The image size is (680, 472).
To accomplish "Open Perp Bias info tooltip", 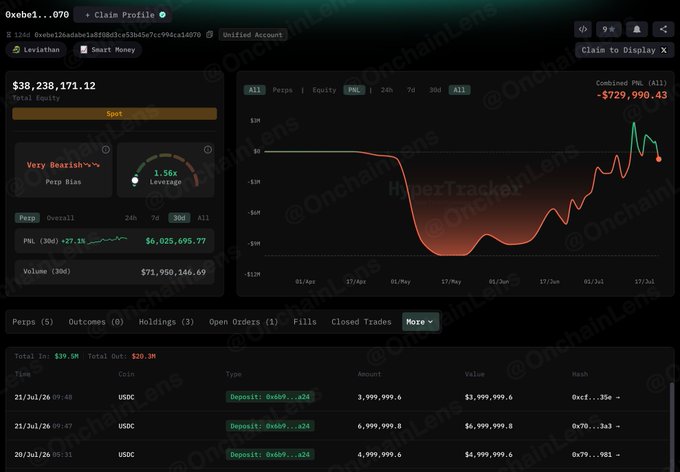I will [x=106, y=150].
